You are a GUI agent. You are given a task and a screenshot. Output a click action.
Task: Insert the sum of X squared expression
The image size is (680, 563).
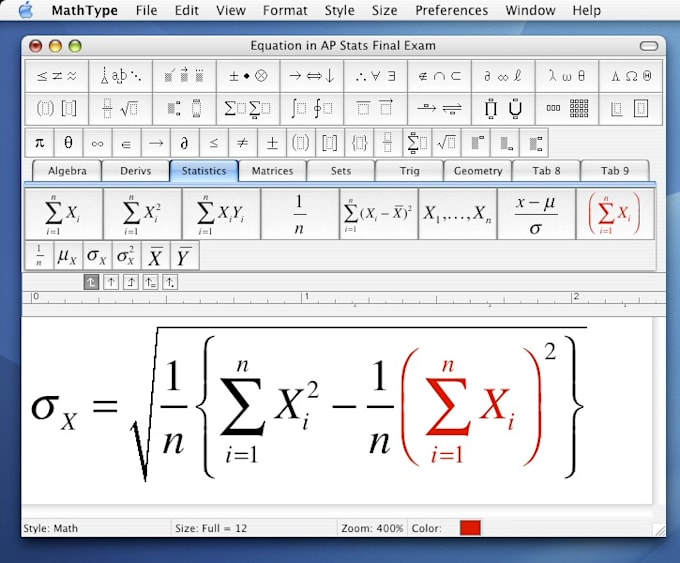pyautogui.click(x=143, y=214)
